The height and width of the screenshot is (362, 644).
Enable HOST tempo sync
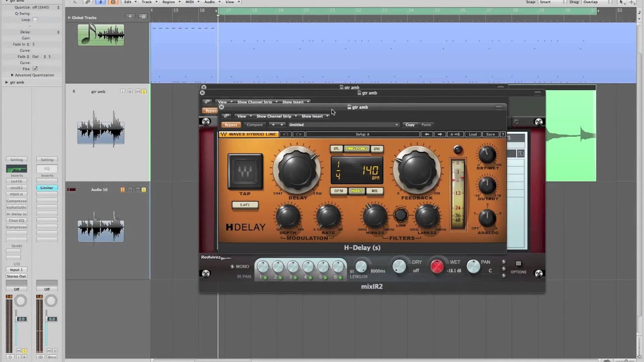[357, 191]
